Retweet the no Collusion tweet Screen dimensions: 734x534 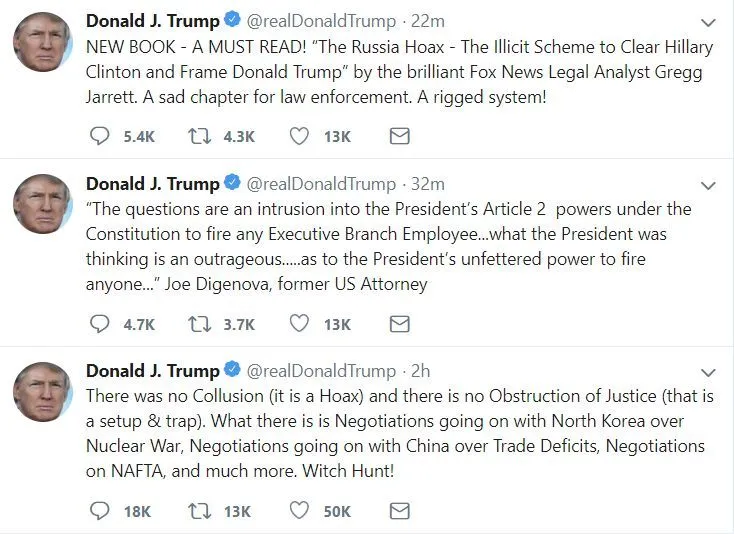click(x=199, y=510)
